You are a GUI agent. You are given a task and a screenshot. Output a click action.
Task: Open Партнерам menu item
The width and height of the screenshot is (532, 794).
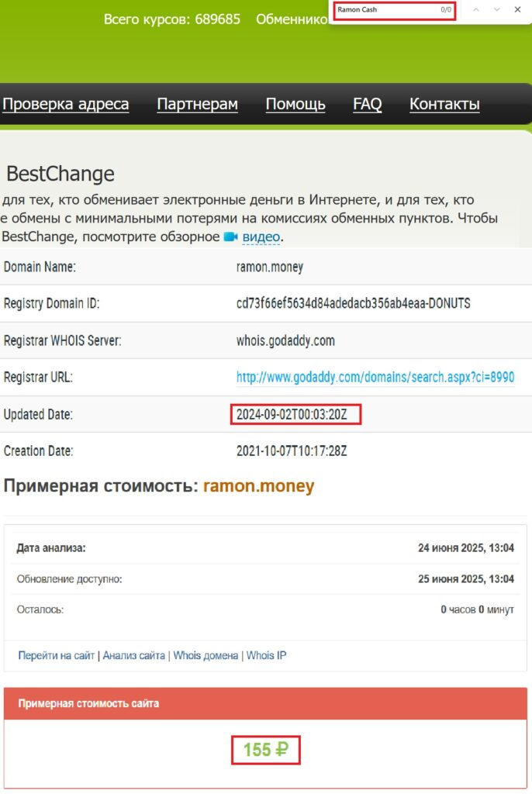coord(197,104)
